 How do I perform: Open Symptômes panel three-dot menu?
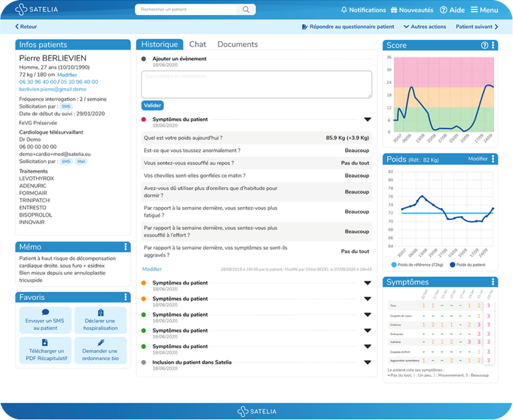(493, 282)
